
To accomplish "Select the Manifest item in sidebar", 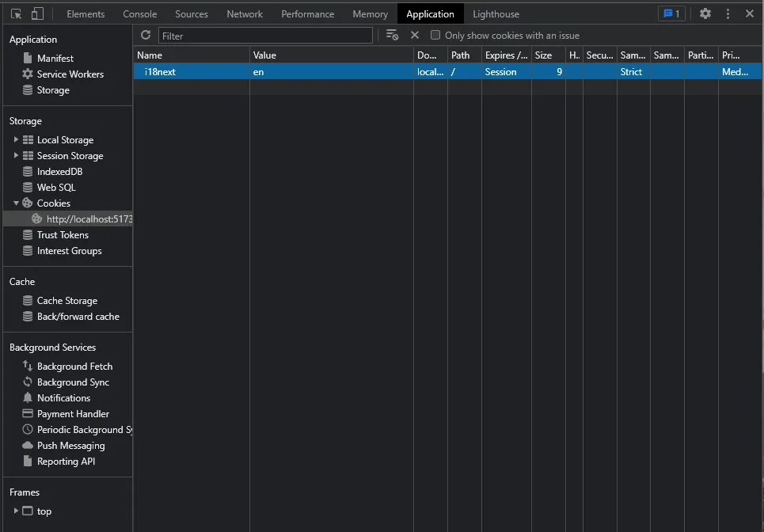I will tap(55, 59).
